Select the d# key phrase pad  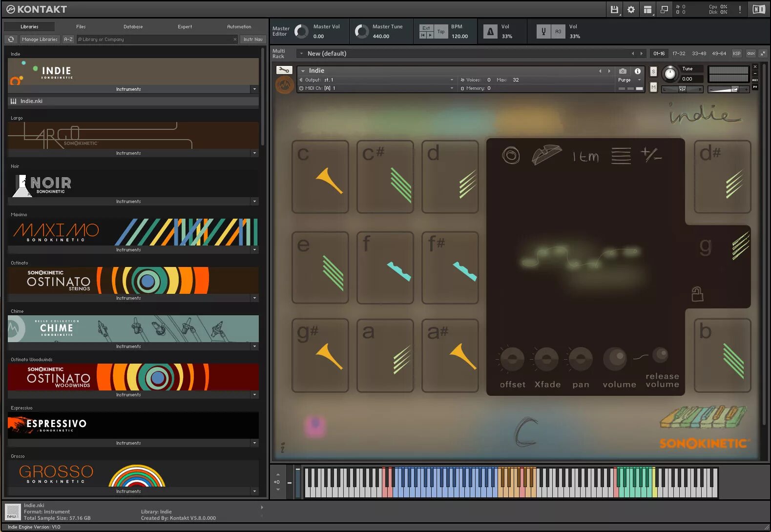pos(722,177)
